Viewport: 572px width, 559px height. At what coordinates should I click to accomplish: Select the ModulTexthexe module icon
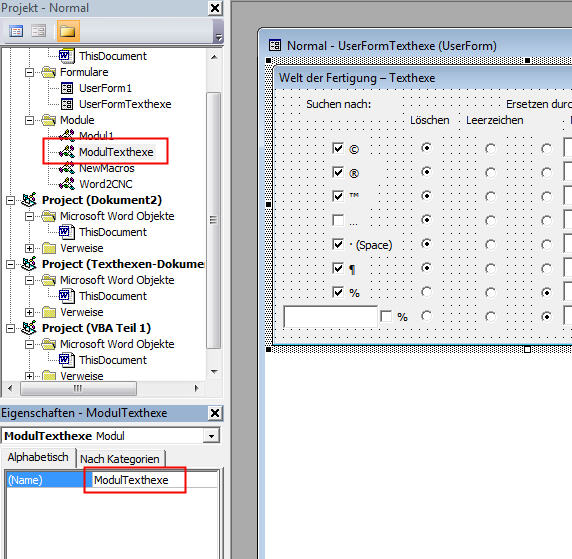[x=67, y=152]
